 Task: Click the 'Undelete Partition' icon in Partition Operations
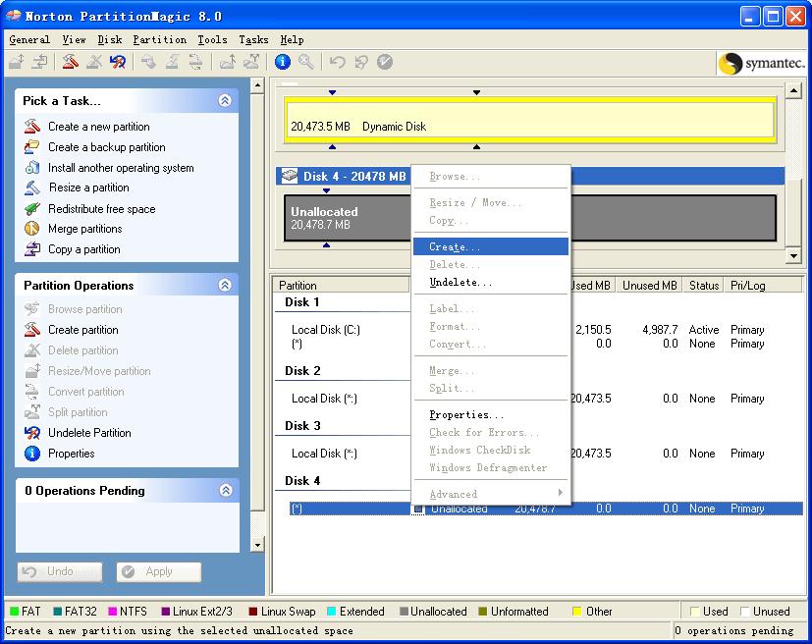[31, 433]
